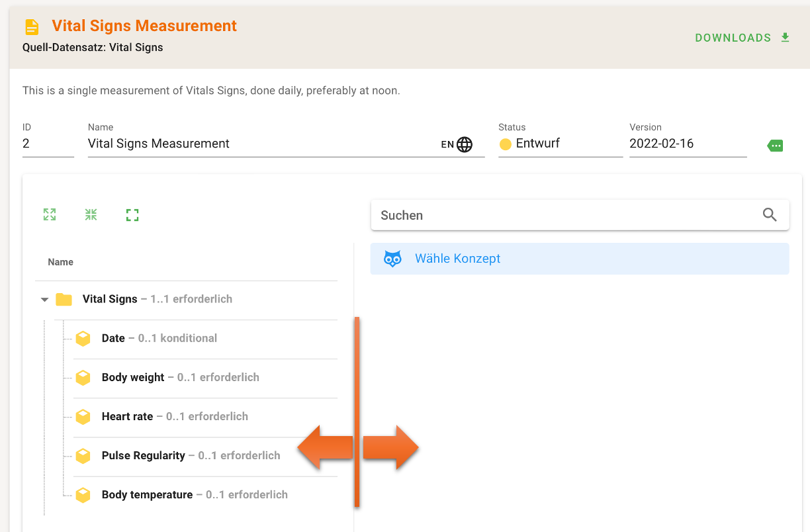This screenshot has width=810, height=532.
Task: Select the Pulse Regularity item
Action: point(144,455)
